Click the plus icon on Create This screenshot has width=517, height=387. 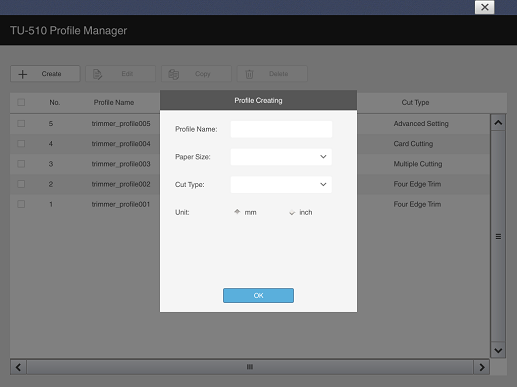(x=23, y=74)
